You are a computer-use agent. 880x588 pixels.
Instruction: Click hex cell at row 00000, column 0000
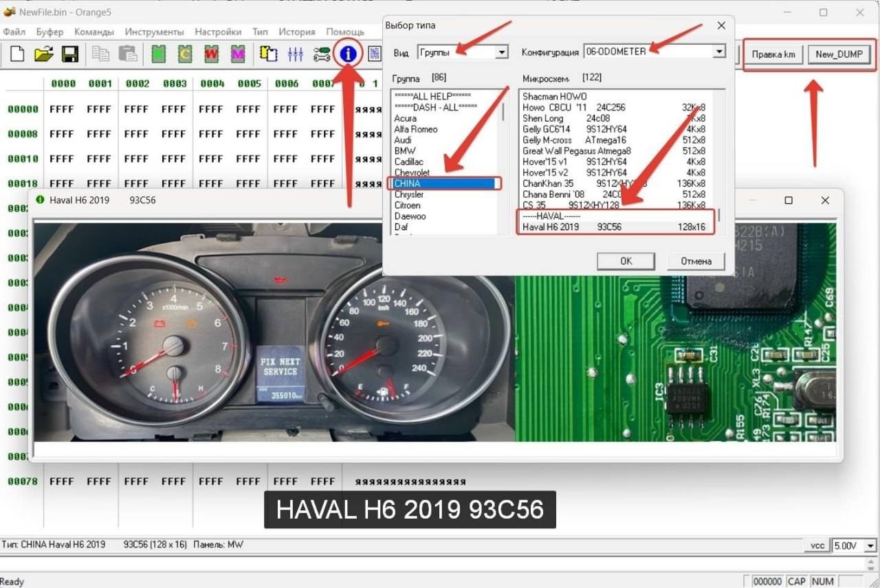click(62, 109)
